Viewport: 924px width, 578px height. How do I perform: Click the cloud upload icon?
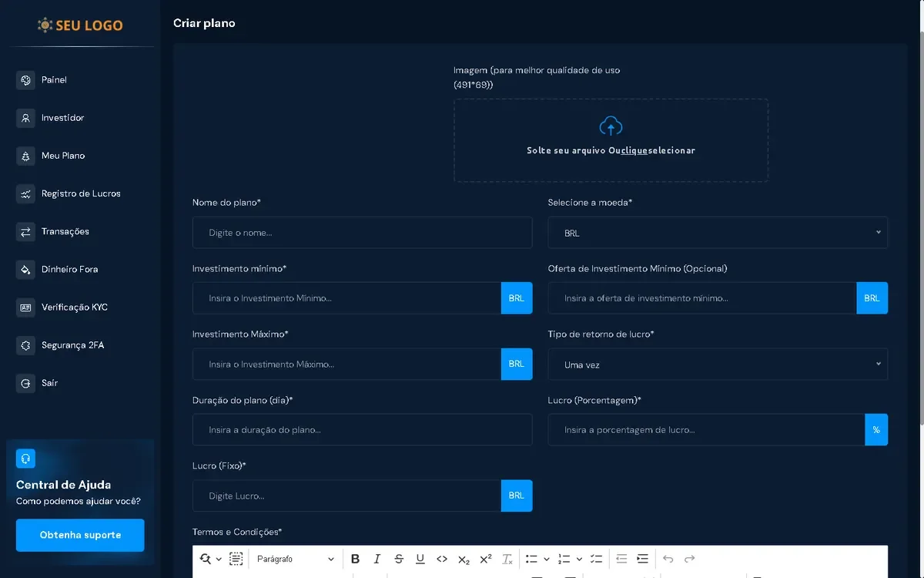(x=611, y=126)
